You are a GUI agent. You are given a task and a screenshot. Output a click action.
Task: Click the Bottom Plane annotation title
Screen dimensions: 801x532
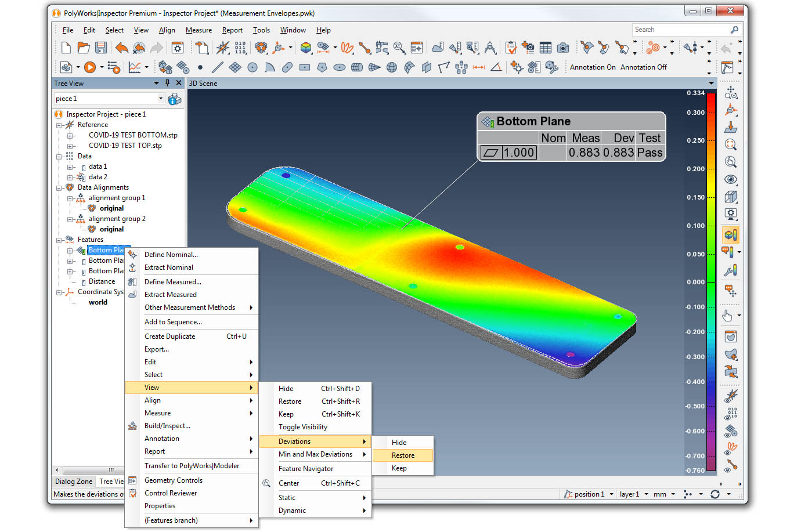[533, 121]
